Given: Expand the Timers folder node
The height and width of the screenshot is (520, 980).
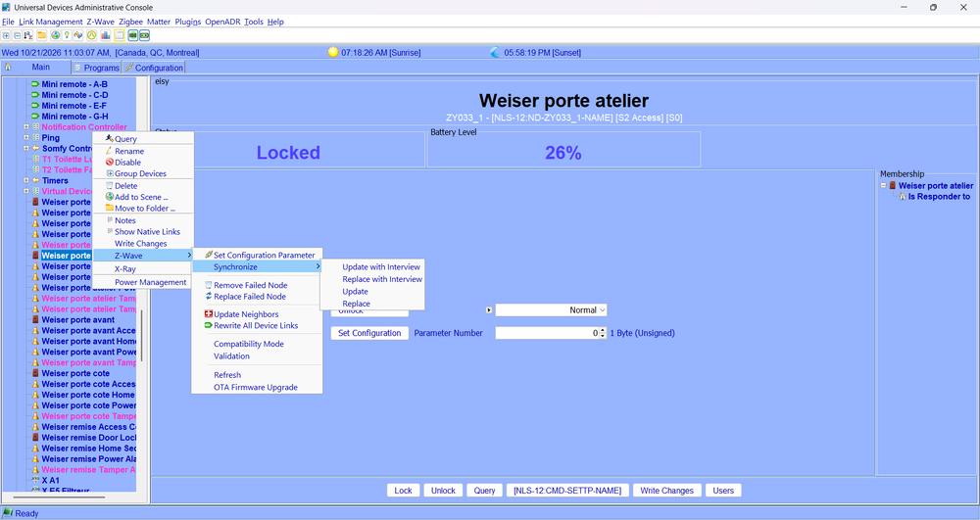Looking at the screenshot, I should 26,180.
